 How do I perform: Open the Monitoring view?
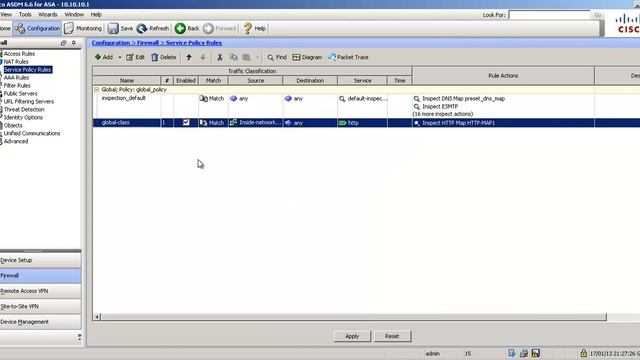pyautogui.click(x=83, y=29)
